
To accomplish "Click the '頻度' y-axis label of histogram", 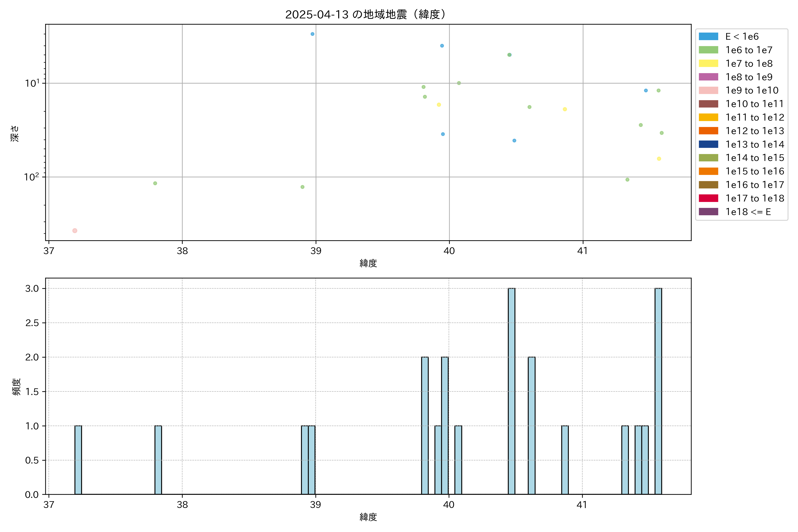I will click(16, 386).
